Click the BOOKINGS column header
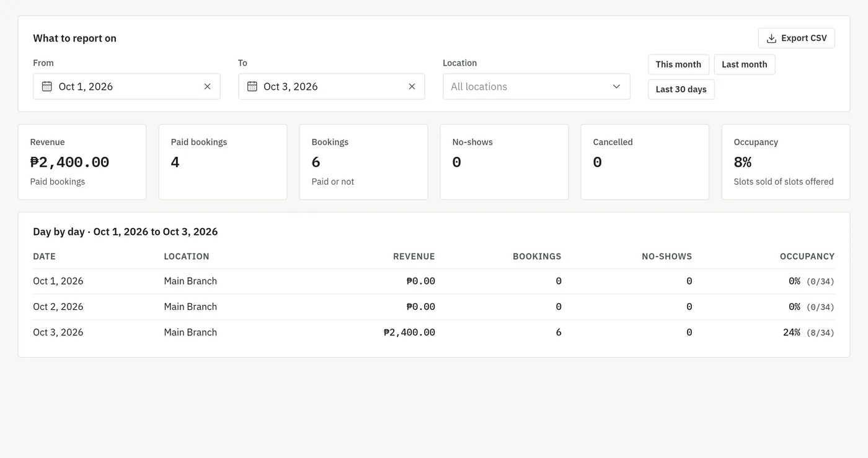The width and height of the screenshot is (868, 458). pyautogui.click(x=537, y=257)
